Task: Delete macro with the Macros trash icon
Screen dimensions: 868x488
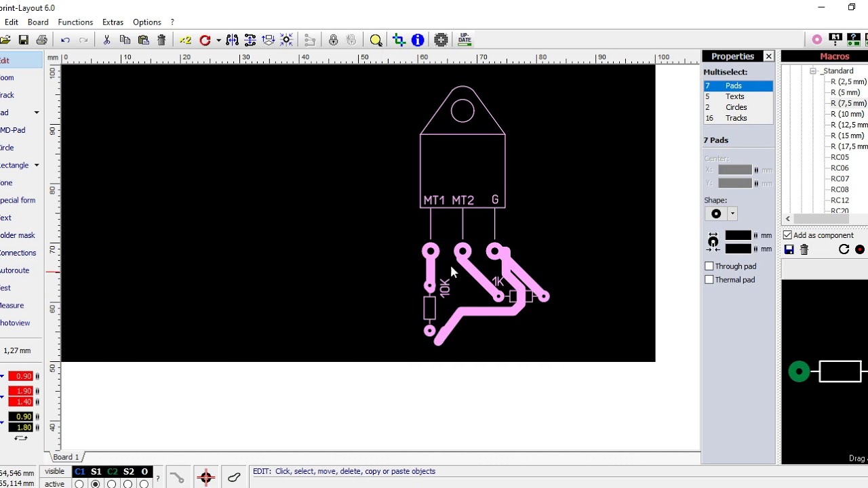Action: (x=804, y=249)
